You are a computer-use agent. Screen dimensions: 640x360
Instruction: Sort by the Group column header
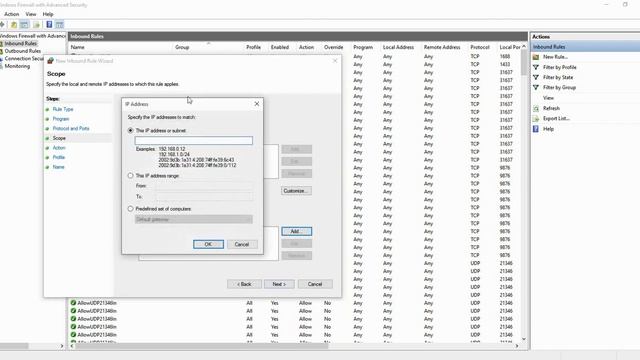[182, 47]
